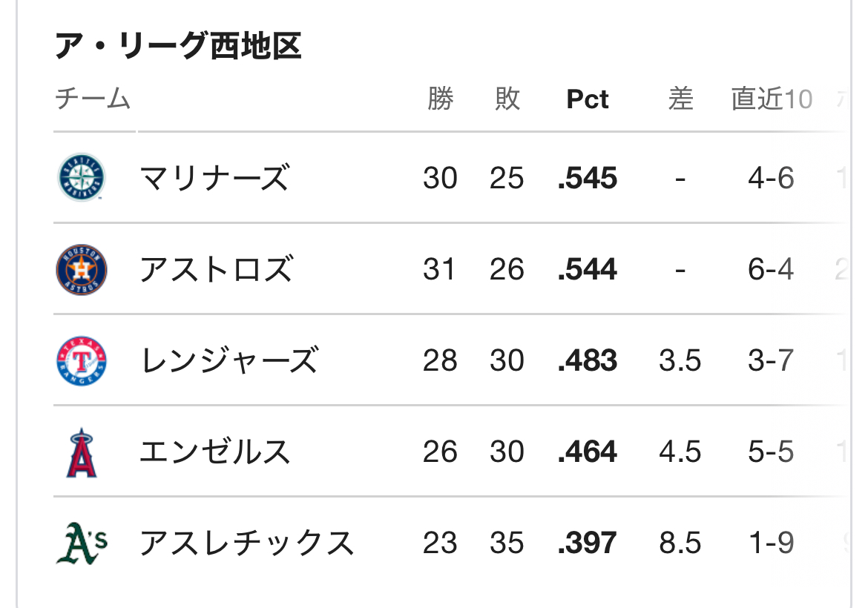This screenshot has width=868, height=608.
Task: Click the 直近10 column header
Action: (x=772, y=99)
